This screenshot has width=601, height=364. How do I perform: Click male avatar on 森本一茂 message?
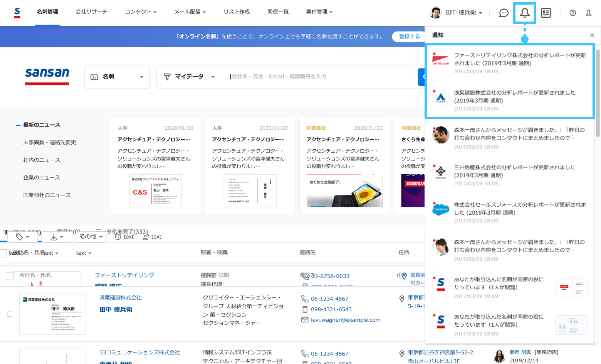(441, 135)
